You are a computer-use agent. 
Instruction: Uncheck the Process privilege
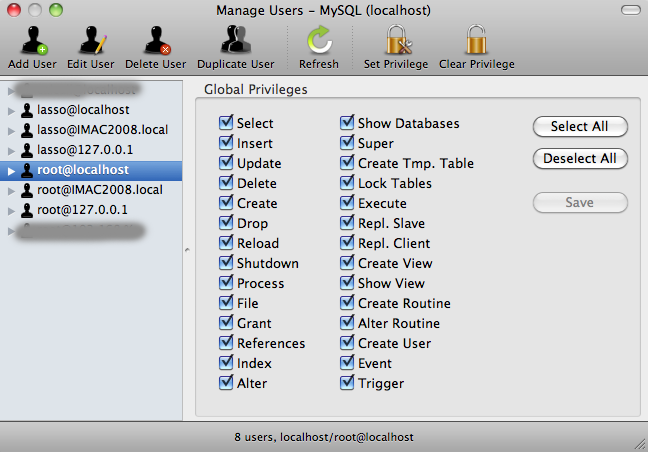click(226, 283)
